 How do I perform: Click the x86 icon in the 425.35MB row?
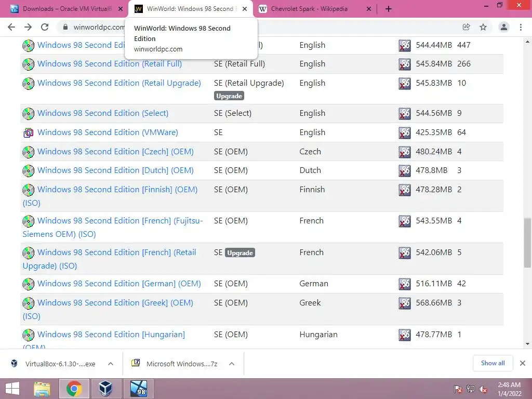(x=404, y=132)
